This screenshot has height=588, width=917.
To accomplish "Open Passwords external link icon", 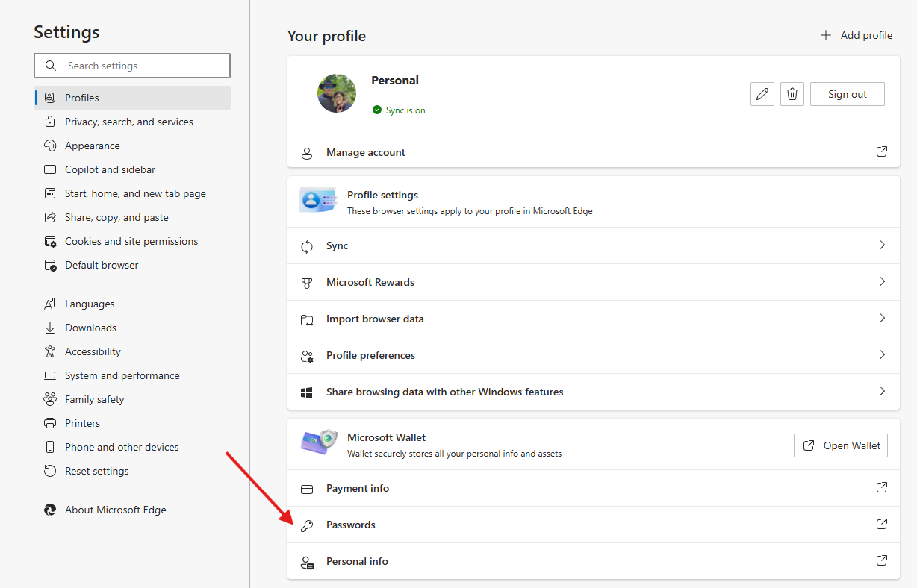I will (x=882, y=524).
